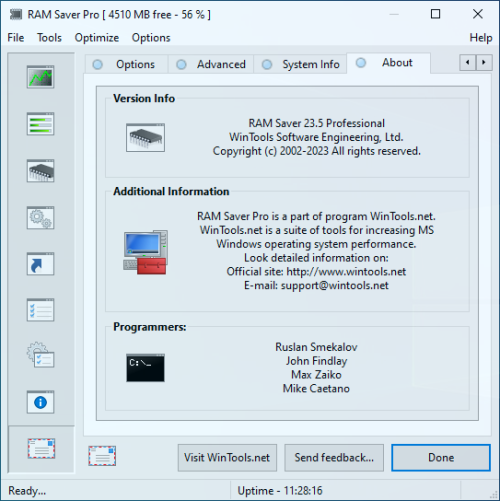Switch to the Advanced tab
This screenshot has width=500, height=501.
211,64
